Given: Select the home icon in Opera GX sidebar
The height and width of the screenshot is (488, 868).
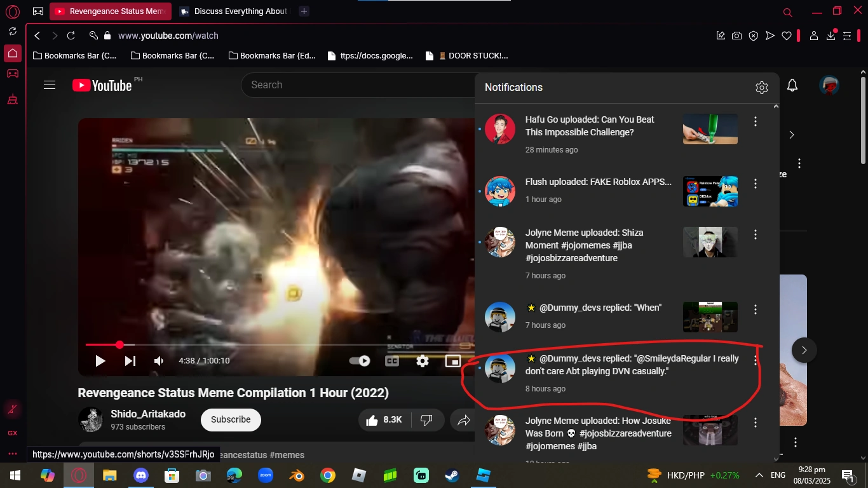Looking at the screenshot, I should (x=12, y=53).
